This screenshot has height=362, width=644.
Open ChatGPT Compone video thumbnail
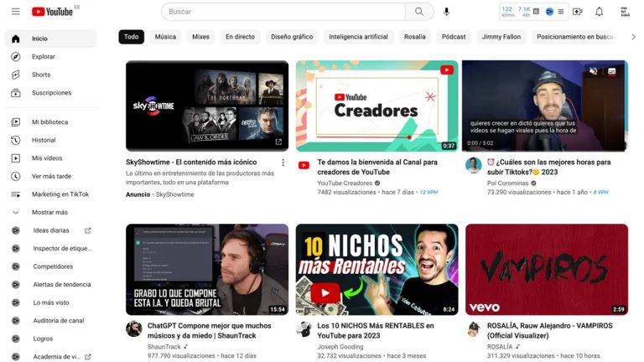coord(207,269)
